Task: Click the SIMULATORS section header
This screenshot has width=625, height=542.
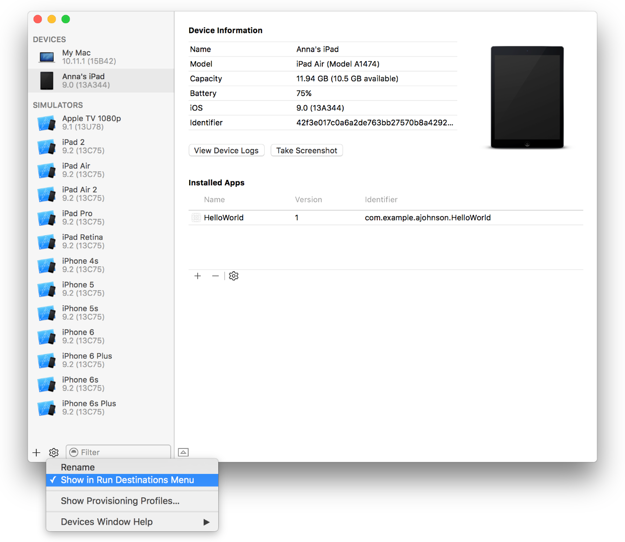Action: 58,105
